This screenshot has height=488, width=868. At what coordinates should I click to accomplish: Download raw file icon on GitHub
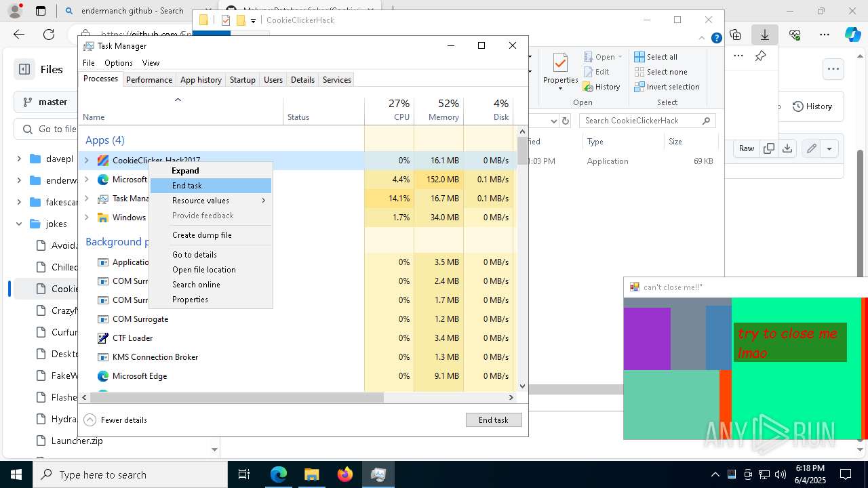pos(787,148)
